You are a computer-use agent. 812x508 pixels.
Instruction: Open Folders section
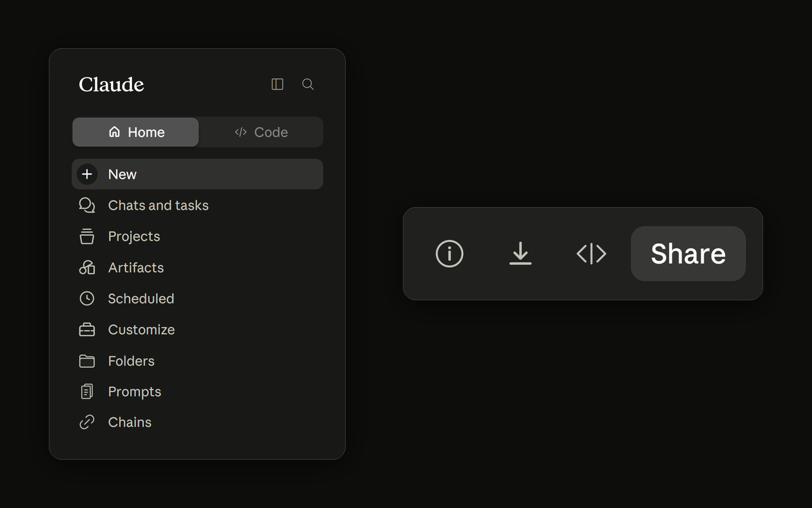click(197, 361)
